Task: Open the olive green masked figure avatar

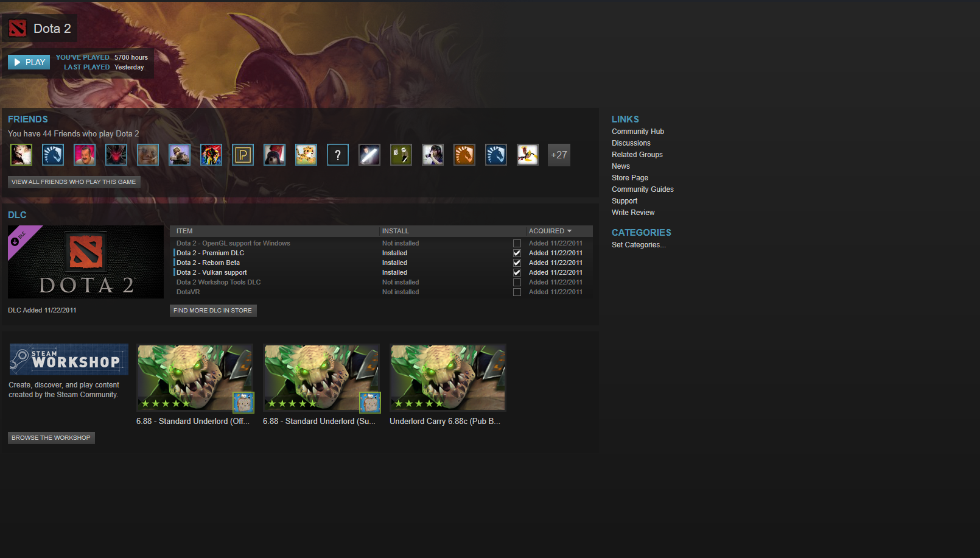Action: (x=401, y=155)
